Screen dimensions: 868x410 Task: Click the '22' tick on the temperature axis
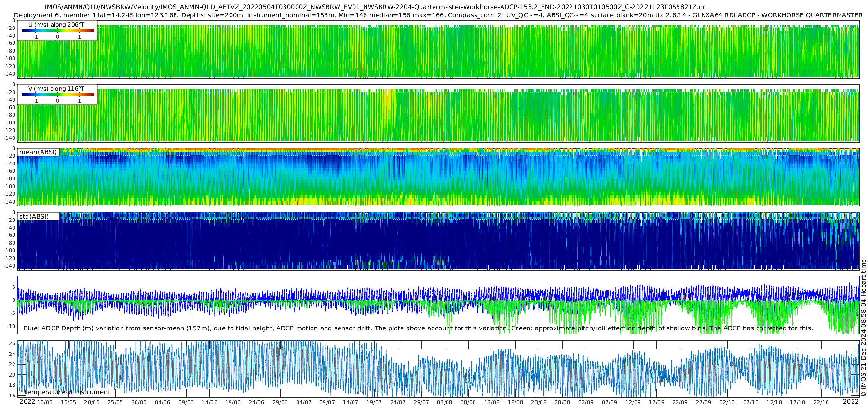[x=13, y=365]
